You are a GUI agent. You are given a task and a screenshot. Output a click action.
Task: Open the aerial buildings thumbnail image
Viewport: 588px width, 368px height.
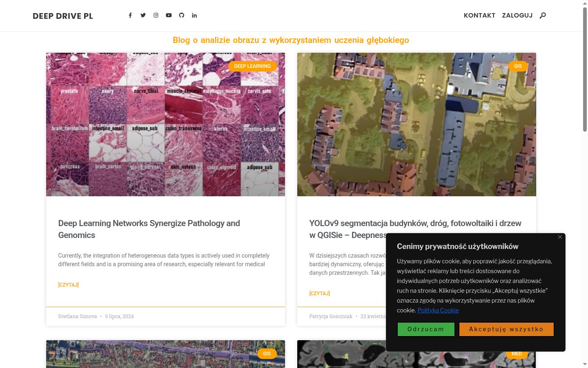click(416, 124)
